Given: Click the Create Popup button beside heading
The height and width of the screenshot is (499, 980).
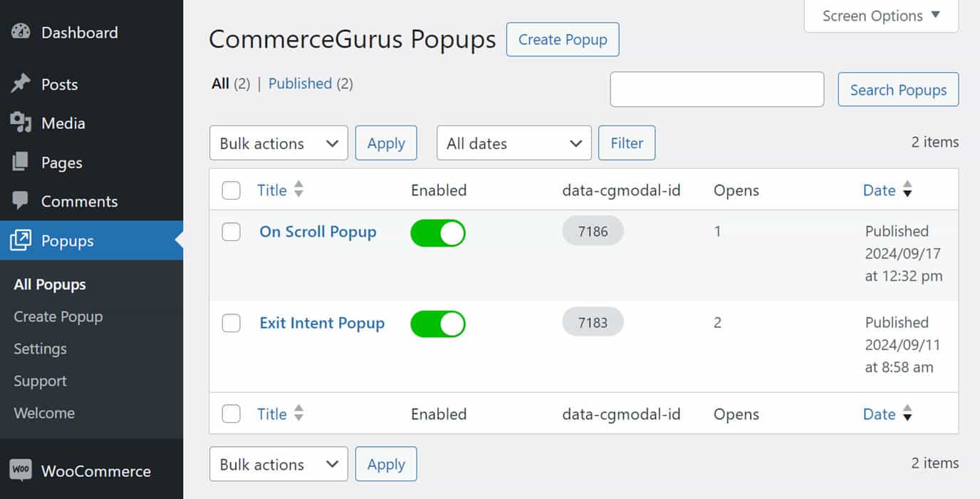Looking at the screenshot, I should pos(563,39).
